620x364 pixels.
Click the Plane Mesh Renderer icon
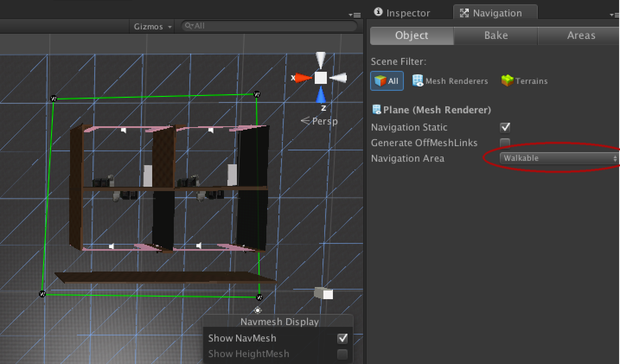tap(376, 110)
